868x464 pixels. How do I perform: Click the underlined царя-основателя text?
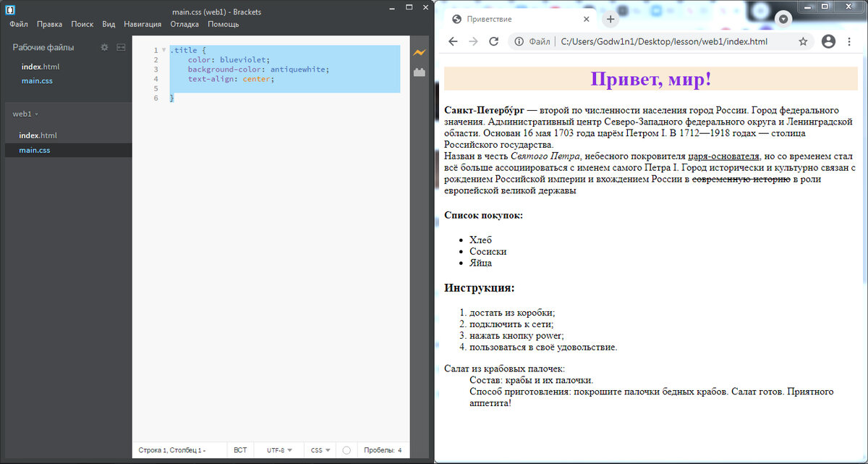pos(723,156)
